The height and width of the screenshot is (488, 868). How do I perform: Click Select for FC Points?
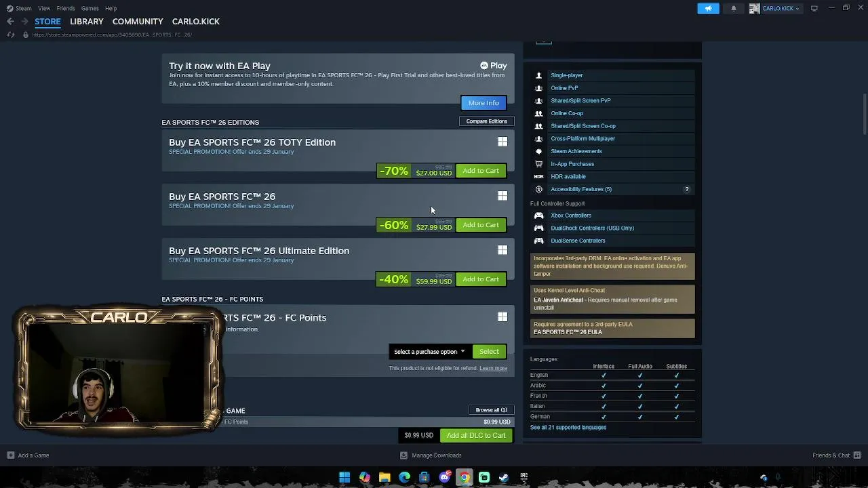coord(489,352)
